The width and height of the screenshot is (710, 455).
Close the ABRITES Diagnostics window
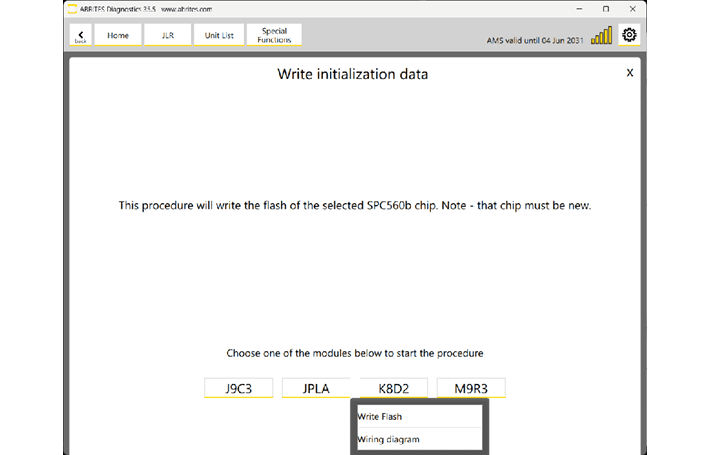(633, 9)
